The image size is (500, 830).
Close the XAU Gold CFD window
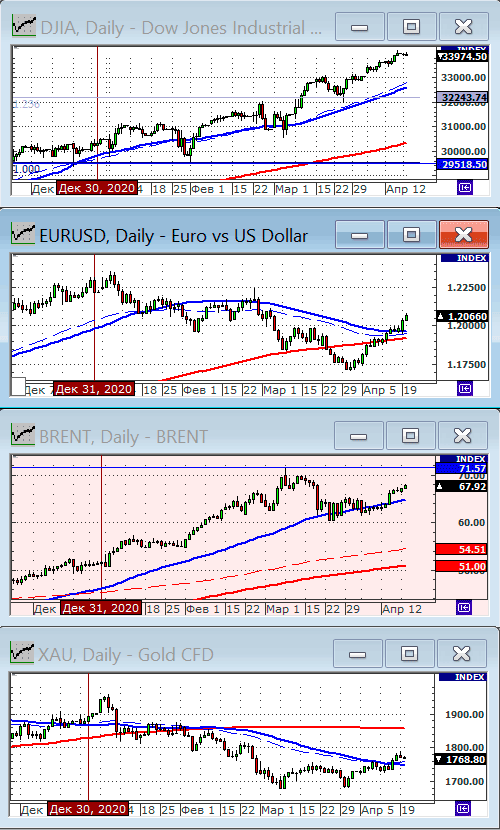[461, 653]
